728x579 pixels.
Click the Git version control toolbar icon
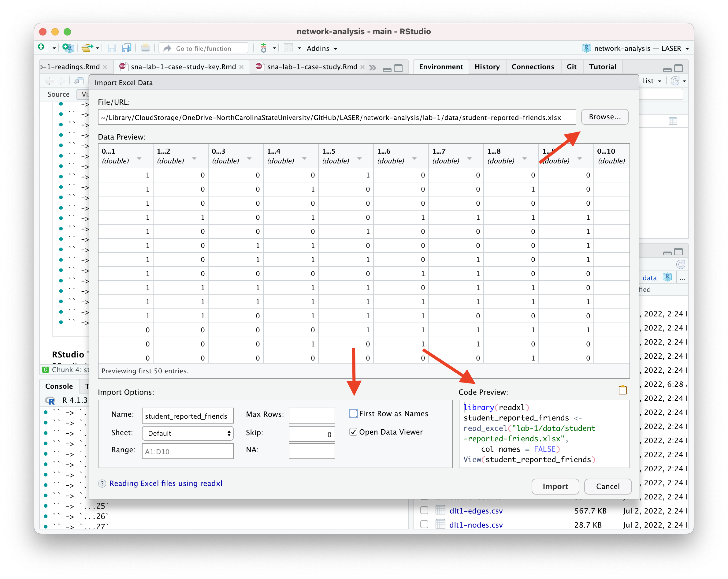(264, 48)
